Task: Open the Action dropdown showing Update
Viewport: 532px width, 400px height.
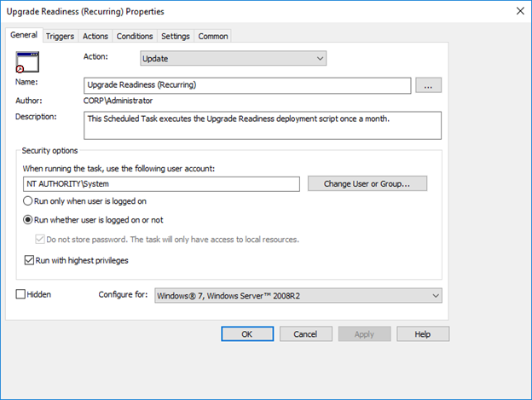Action: [x=233, y=58]
